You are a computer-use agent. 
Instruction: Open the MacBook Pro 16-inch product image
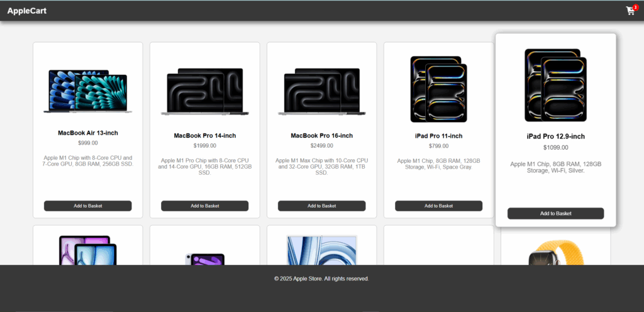(x=321, y=91)
